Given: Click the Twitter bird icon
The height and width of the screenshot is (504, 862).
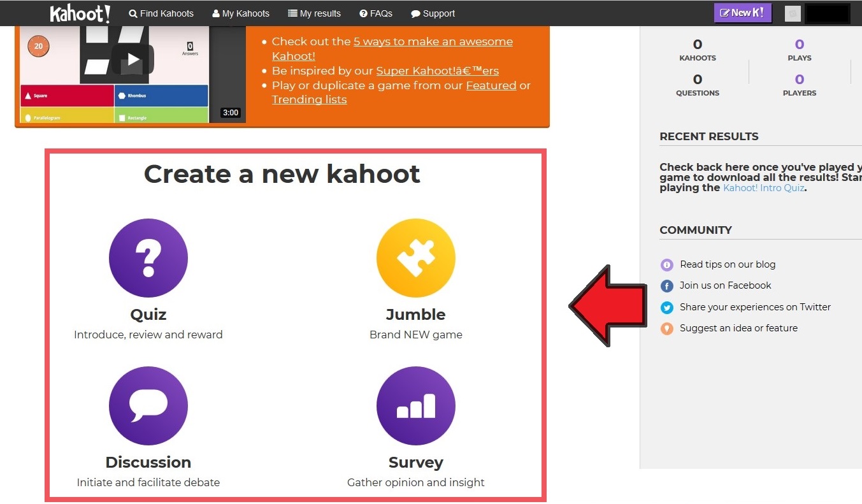Looking at the screenshot, I should [x=666, y=308].
